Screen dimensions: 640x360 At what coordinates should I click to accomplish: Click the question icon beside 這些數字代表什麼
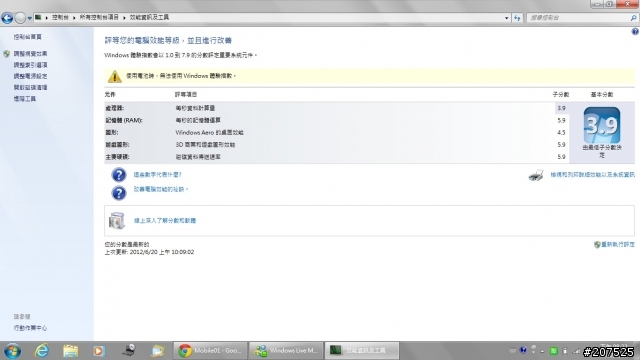pyautogui.click(x=119, y=175)
